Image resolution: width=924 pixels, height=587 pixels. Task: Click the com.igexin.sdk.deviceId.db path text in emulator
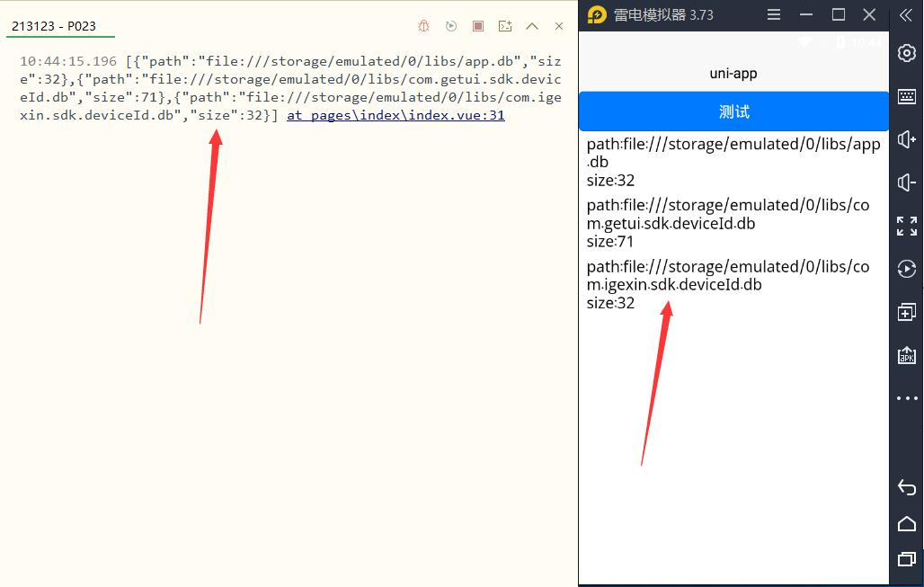tap(728, 275)
